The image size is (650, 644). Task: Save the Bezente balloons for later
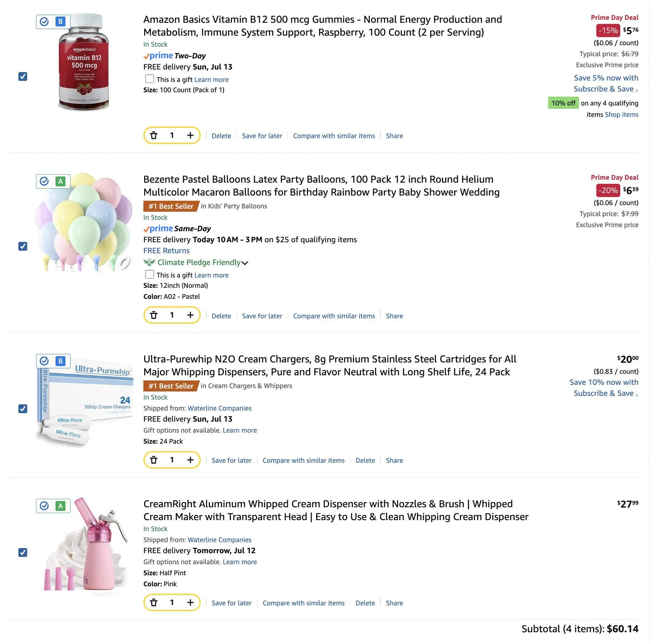(x=262, y=316)
